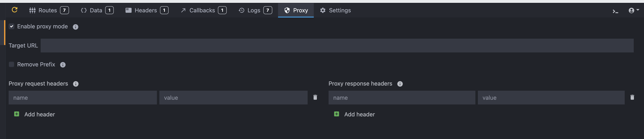Click the request header name field
Screen dimensions: 644x139
tap(83, 97)
